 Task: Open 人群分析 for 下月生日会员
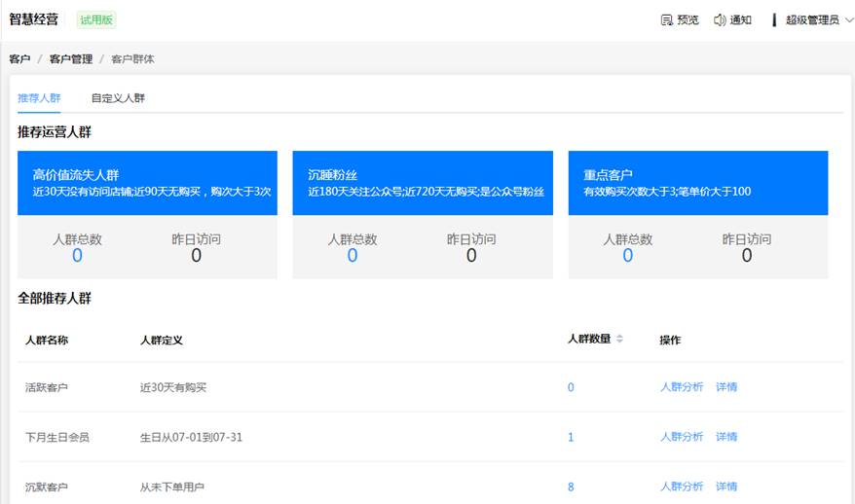click(682, 437)
